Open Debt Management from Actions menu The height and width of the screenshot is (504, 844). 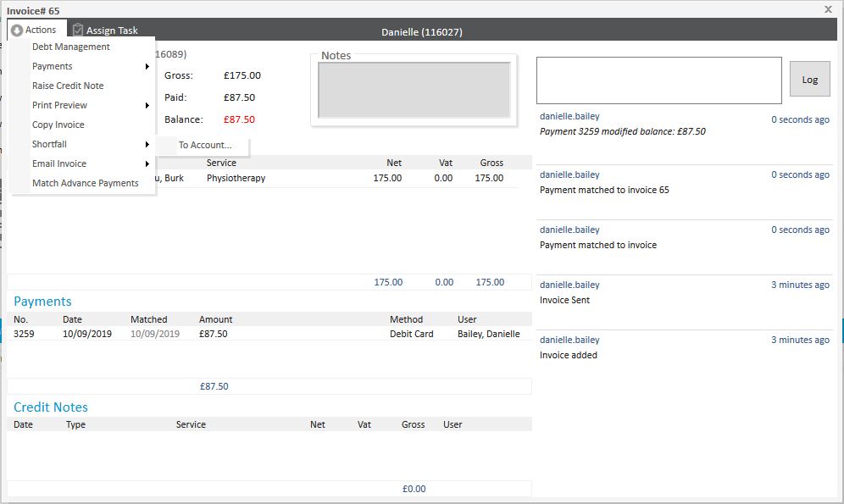tap(71, 47)
